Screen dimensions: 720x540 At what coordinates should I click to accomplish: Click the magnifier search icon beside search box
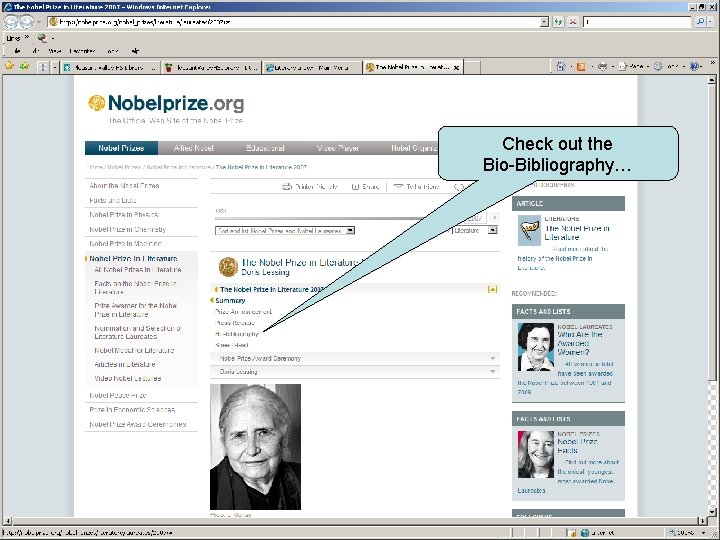point(700,22)
